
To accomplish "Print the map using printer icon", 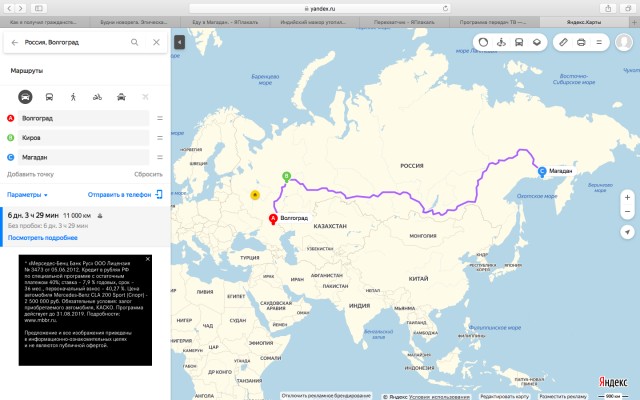I will pyautogui.click(x=581, y=43).
